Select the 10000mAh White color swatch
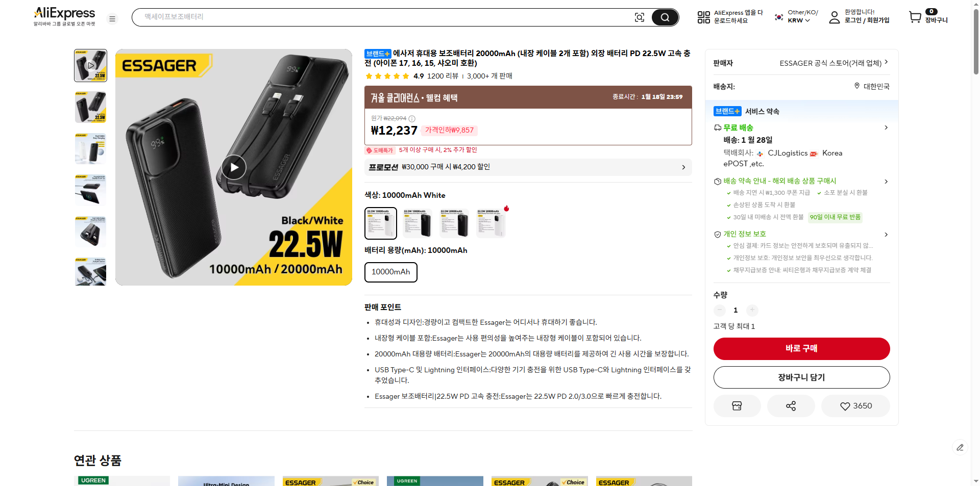The image size is (980, 486). [380, 223]
